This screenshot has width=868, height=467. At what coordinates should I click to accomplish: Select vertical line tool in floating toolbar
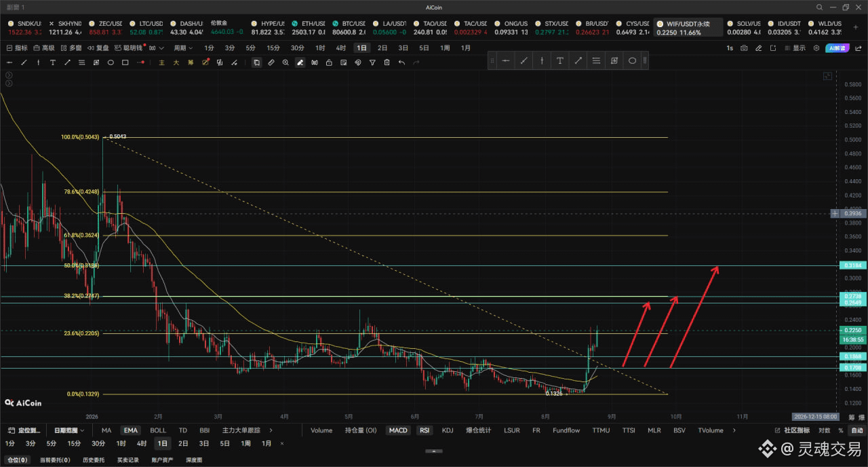[x=542, y=60]
